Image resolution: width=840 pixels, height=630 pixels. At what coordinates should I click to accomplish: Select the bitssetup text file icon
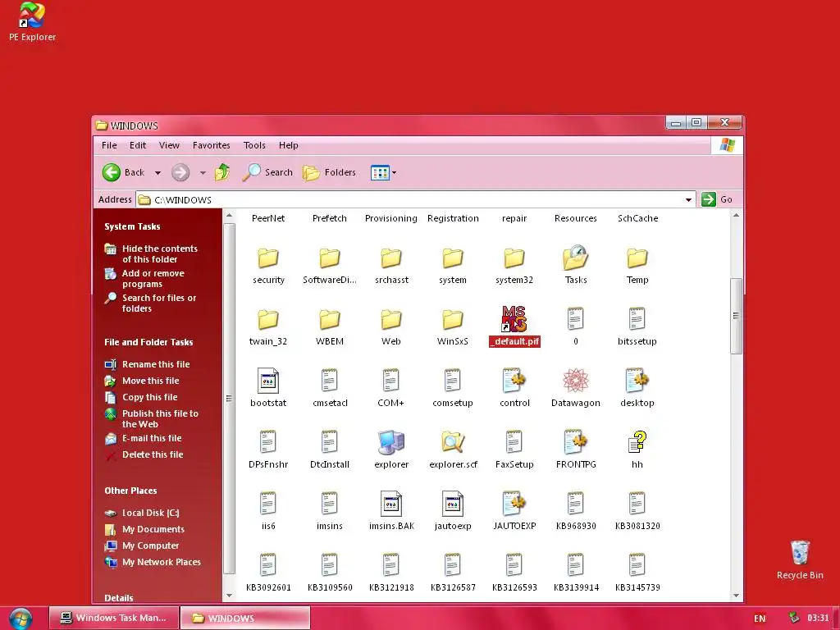point(637,319)
